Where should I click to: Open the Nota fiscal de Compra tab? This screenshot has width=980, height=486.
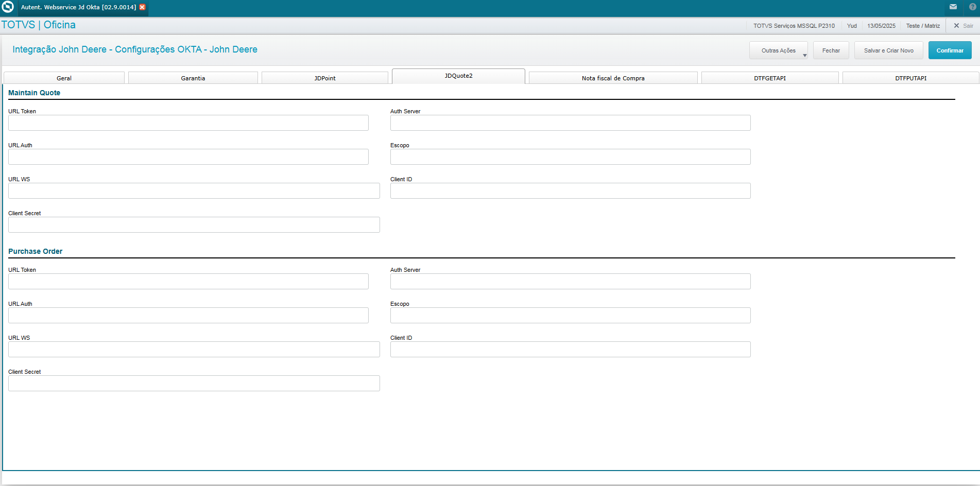(x=613, y=78)
